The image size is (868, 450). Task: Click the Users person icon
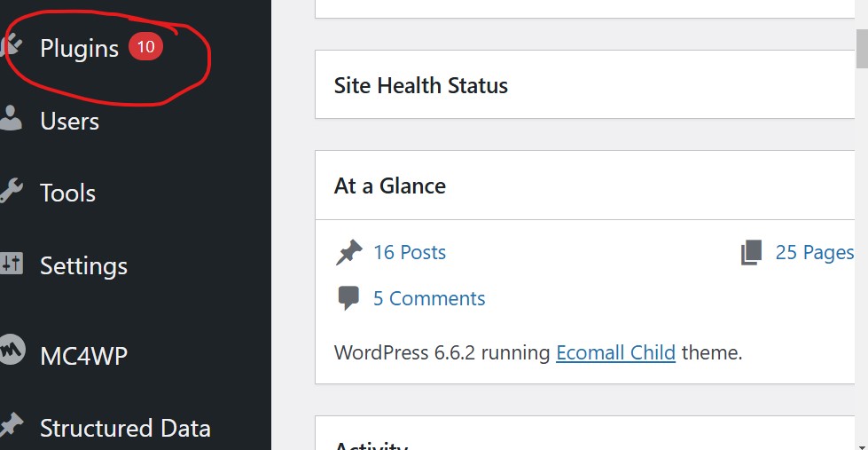pos(10,118)
